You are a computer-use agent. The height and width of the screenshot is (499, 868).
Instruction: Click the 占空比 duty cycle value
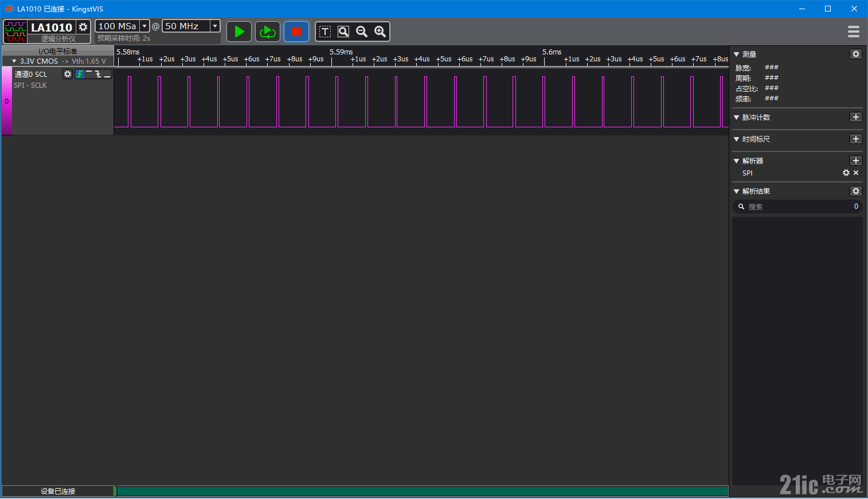click(772, 88)
